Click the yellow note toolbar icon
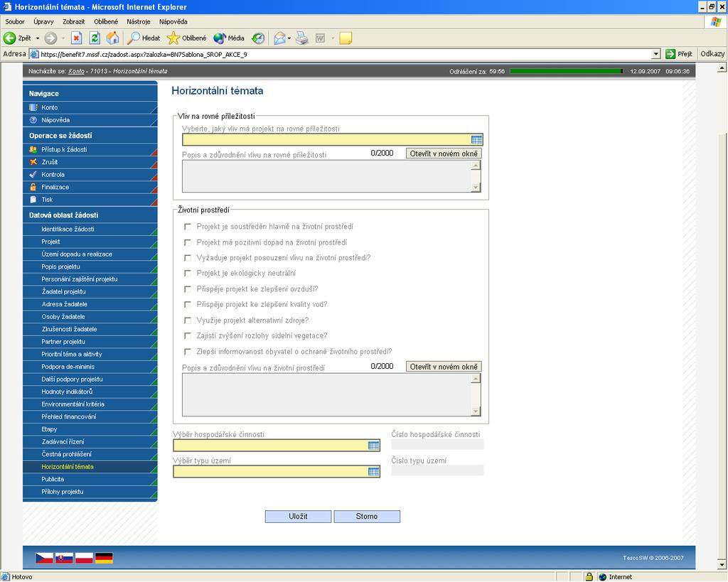 tap(346, 38)
